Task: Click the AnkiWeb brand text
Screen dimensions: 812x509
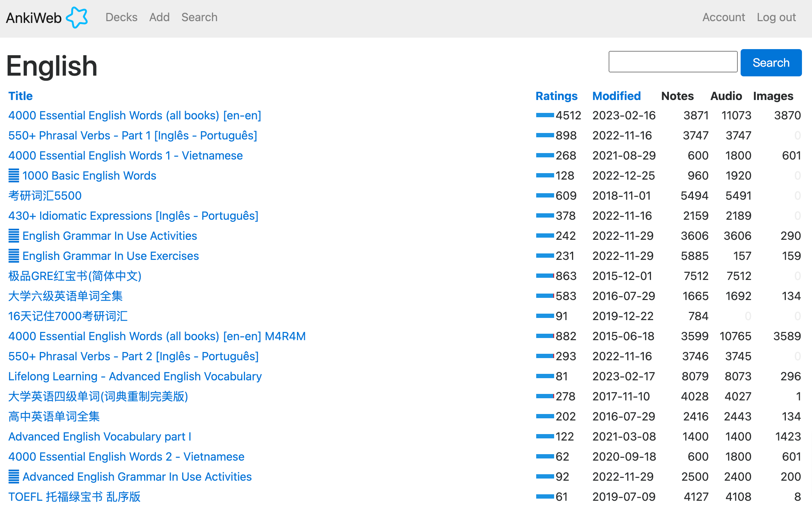Action: click(34, 18)
